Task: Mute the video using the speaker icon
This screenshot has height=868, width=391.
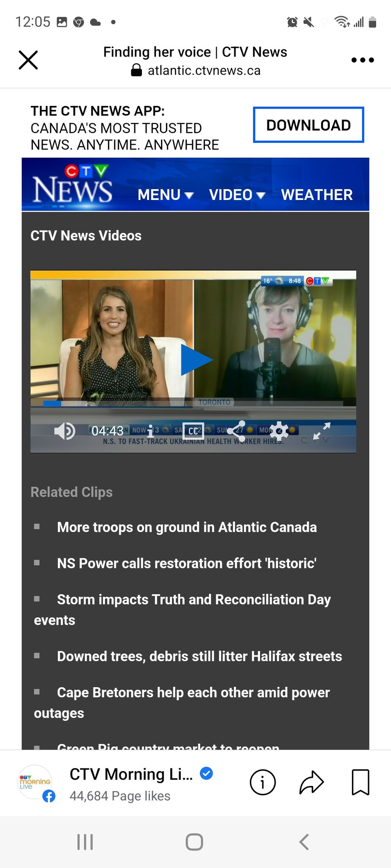Action: 65,431
